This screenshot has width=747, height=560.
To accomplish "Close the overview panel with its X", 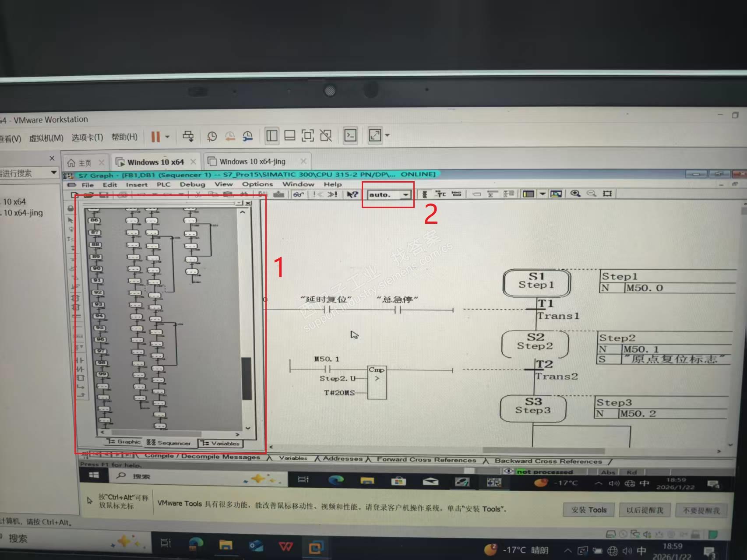I will pyautogui.click(x=249, y=203).
